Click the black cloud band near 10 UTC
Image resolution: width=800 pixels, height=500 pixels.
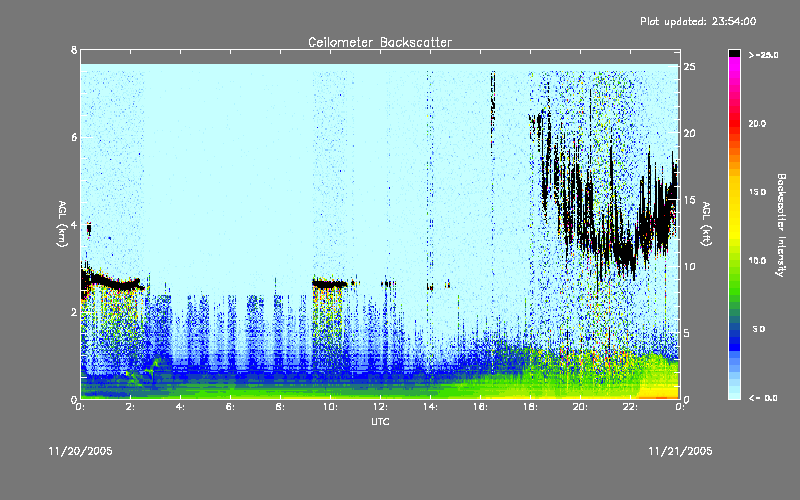[330, 284]
